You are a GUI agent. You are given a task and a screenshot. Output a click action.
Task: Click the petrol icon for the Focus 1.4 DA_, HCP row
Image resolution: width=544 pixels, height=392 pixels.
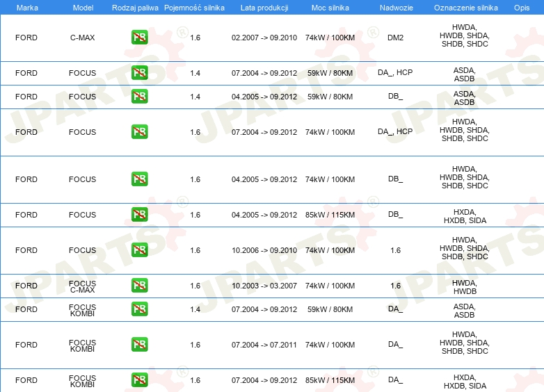139,73
